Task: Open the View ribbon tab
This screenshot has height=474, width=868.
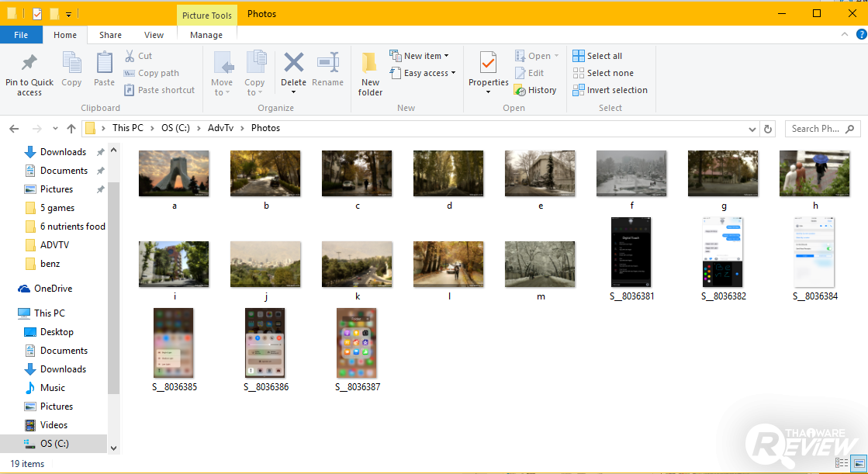Action: [x=154, y=35]
